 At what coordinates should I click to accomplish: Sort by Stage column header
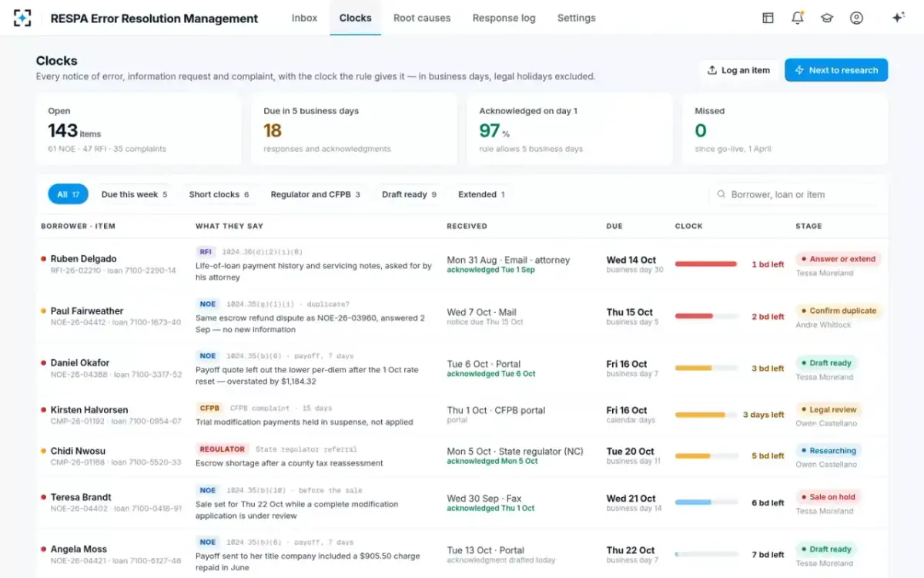coord(808,226)
